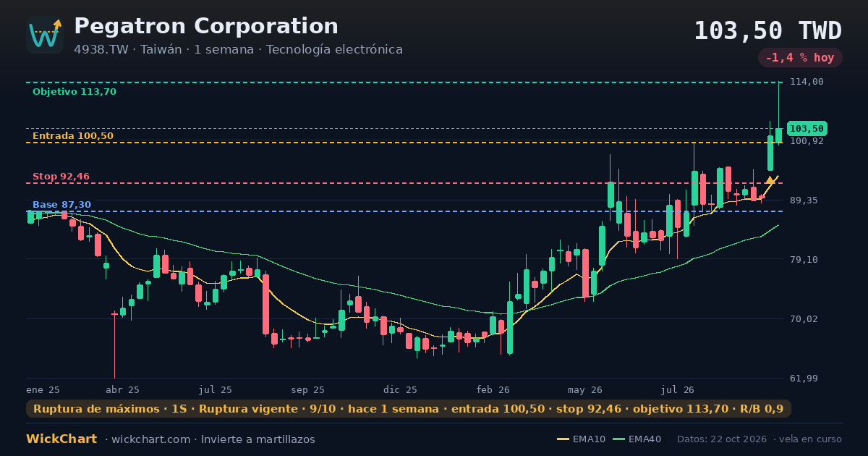Click the 'Entrada 100,50' line label

click(x=73, y=136)
